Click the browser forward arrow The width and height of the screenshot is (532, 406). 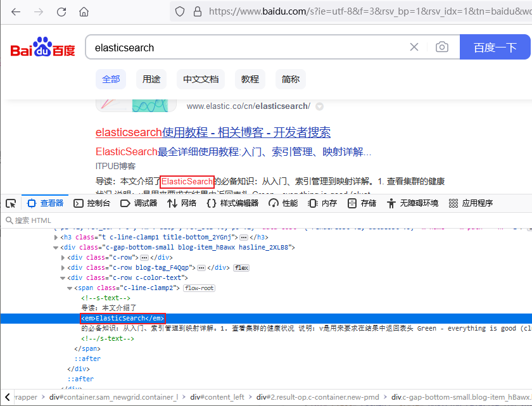[39, 12]
